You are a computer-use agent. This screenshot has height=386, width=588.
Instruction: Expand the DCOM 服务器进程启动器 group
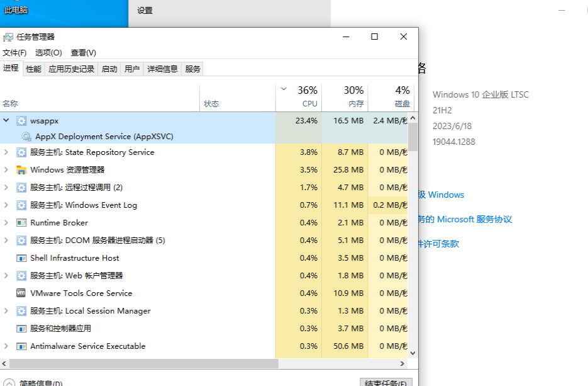pyautogui.click(x=6, y=241)
